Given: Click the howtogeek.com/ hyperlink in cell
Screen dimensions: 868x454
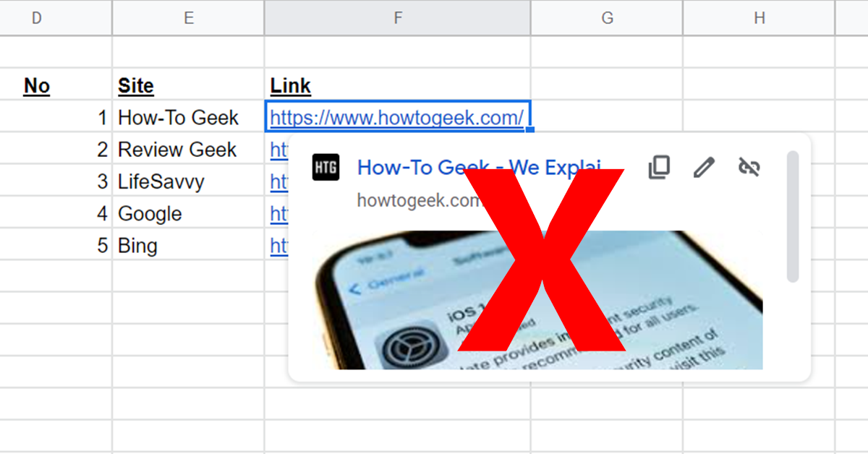Looking at the screenshot, I should pyautogui.click(x=397, y=117).
